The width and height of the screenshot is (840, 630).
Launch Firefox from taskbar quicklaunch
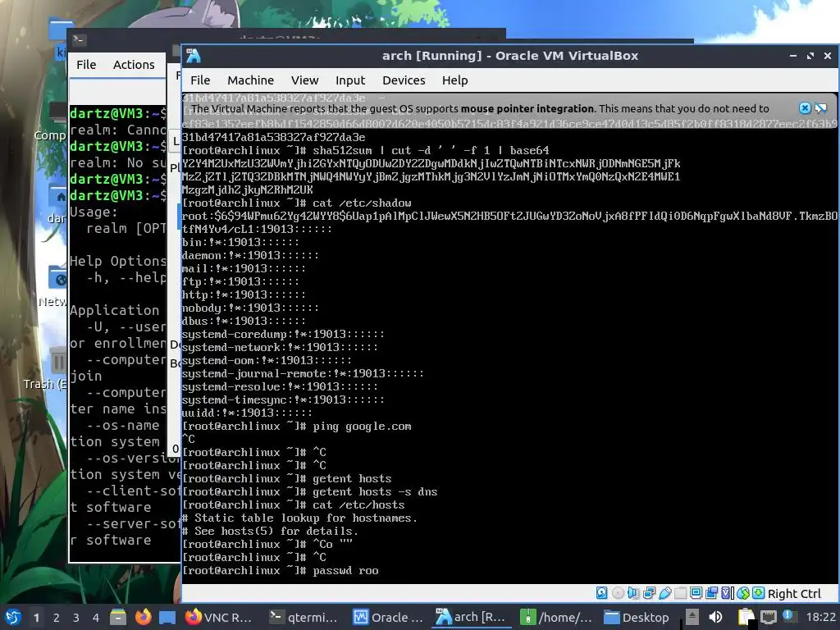[143, 617]
